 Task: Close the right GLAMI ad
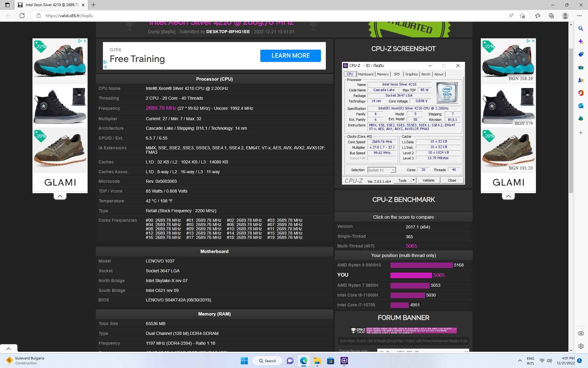click(x=533, y=41)
